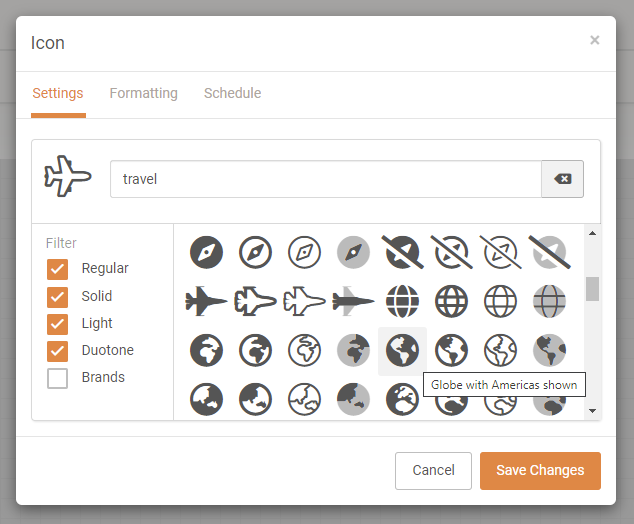Select the duotone compass-slash icon
This screenshot has width=634, height=524.
pyautogui.click(x=549, y=252)
